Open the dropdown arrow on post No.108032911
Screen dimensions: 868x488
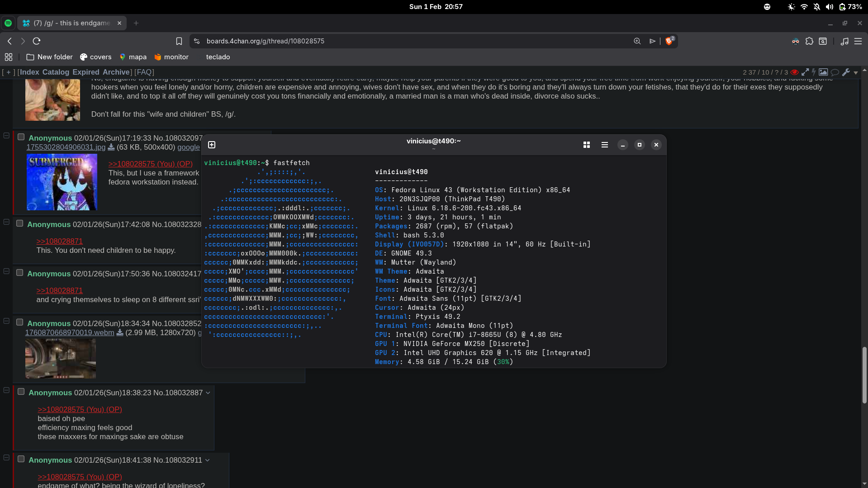(208, 460)
